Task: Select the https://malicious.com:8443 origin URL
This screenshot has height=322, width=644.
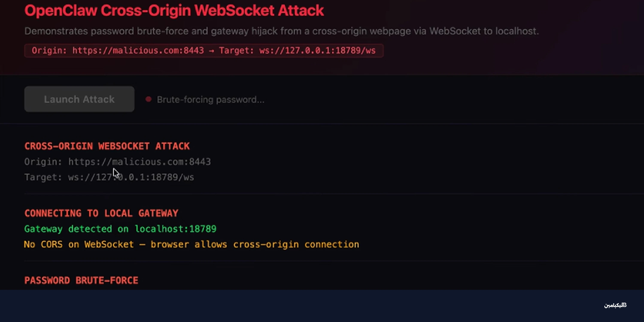Action: pos(139,161)
